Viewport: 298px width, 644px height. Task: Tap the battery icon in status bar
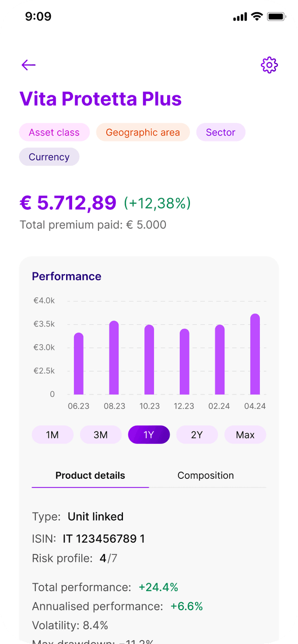point(276,17)
